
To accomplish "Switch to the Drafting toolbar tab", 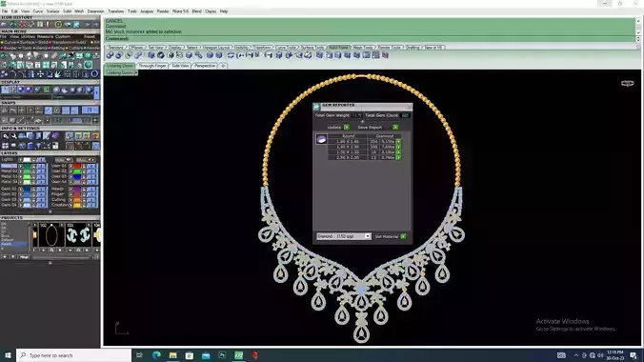I will [x=413, y=48].
